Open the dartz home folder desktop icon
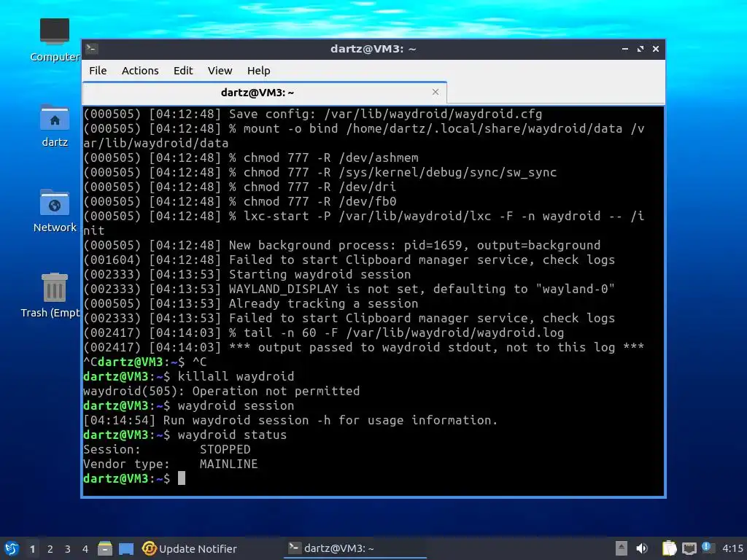Image resolution: width=747 pixels, height=560 pixels. tap(55, 125)
